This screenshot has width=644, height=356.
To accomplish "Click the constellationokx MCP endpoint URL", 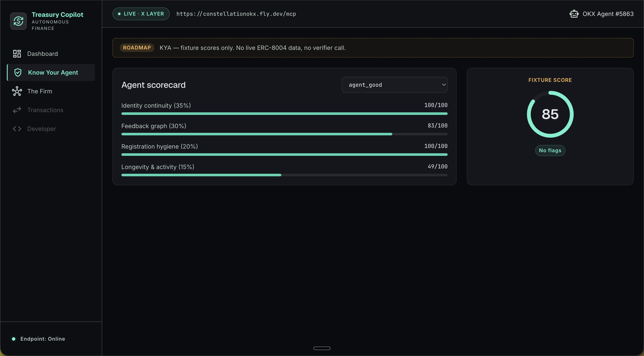I will (x=236, y=14).
